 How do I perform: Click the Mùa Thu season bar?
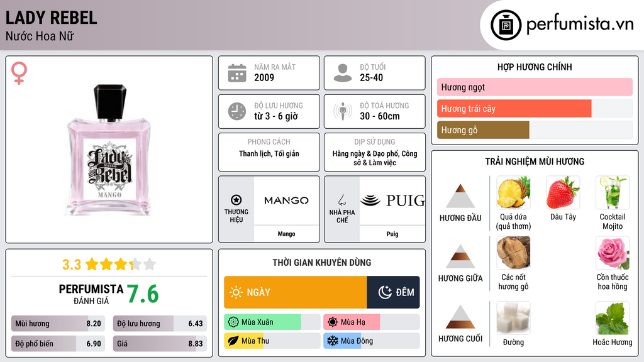(272, 341)
